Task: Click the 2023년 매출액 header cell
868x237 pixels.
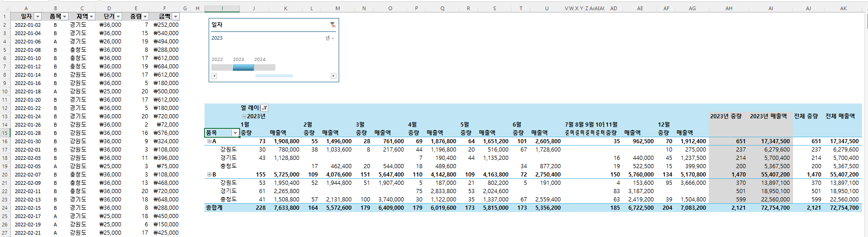Action: pyautogui.click(x=769, y=116)
